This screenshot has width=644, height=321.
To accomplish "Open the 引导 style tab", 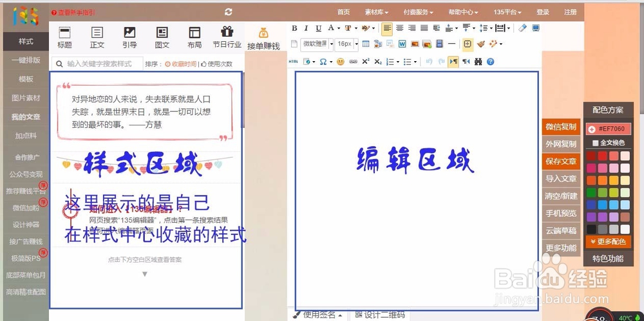I will coord(129,38).
